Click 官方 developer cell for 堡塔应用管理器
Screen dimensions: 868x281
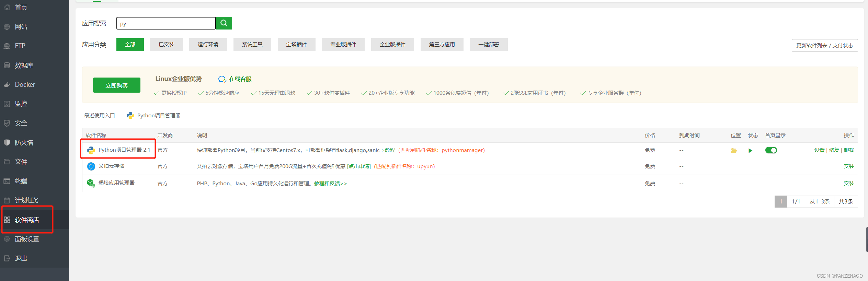click(162, 184)
